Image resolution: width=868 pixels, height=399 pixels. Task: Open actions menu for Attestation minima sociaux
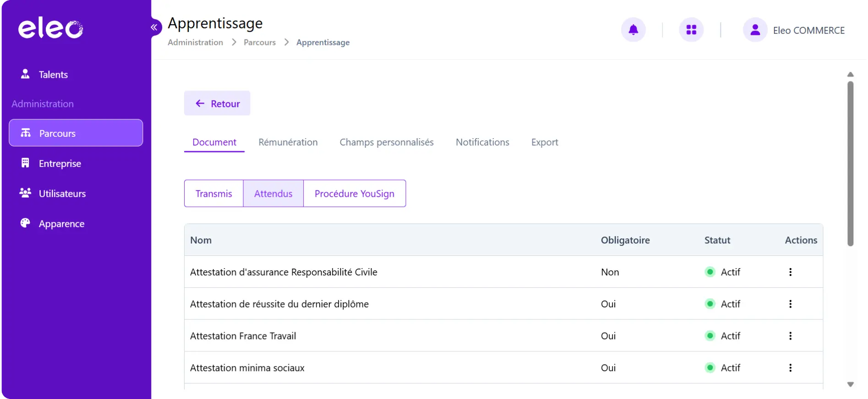click(790, 368)
